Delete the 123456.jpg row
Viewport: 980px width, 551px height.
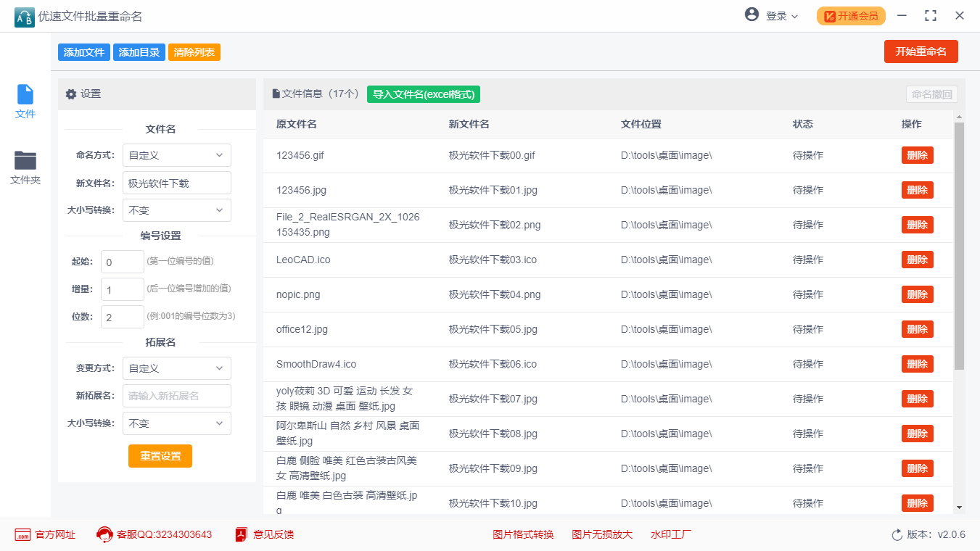pyautogui.click(x=918, y=190)
